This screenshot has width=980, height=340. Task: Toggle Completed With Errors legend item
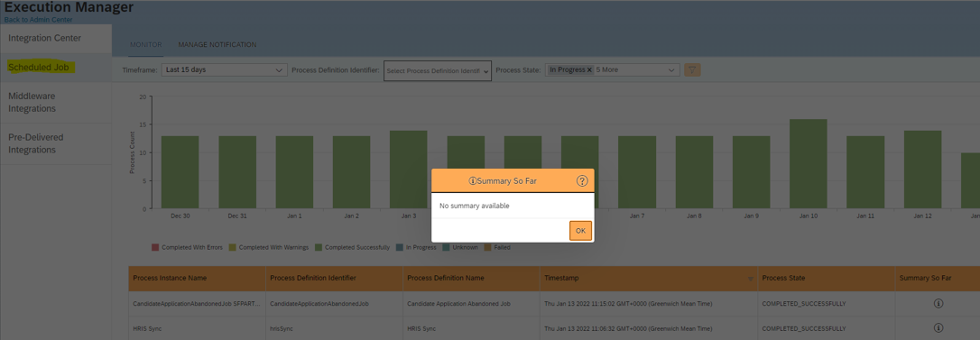tap(187, 247)
